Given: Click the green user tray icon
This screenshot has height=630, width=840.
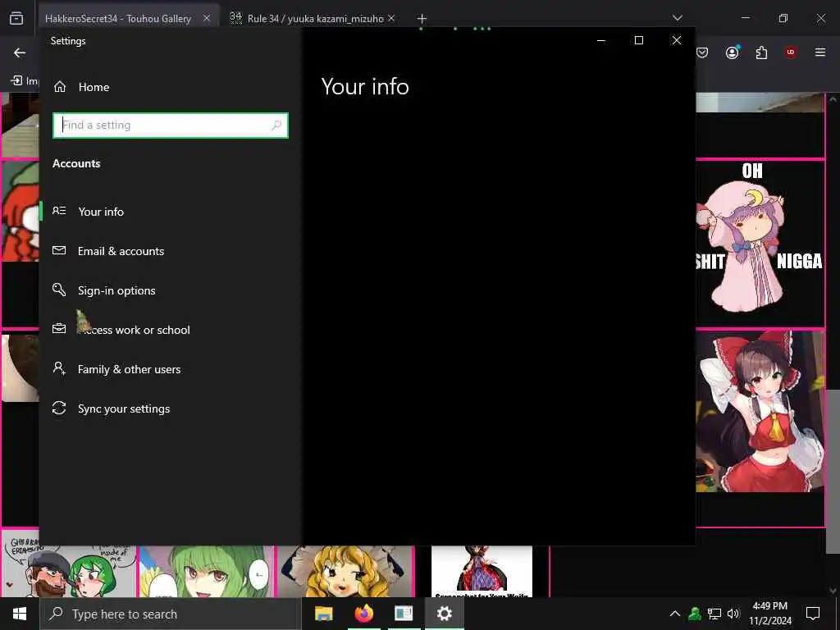Looking at the screenshot, I should pos(695,614).
